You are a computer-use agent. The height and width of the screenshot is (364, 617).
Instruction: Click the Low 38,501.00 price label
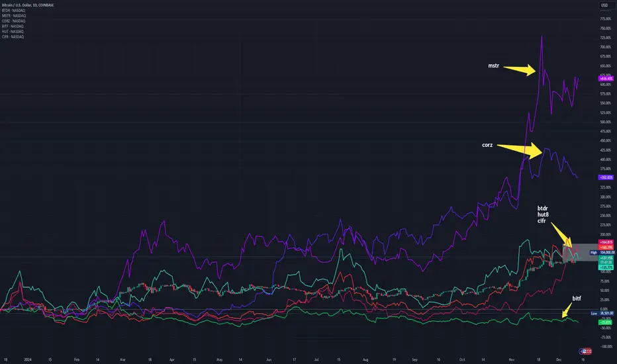[603, 313]
